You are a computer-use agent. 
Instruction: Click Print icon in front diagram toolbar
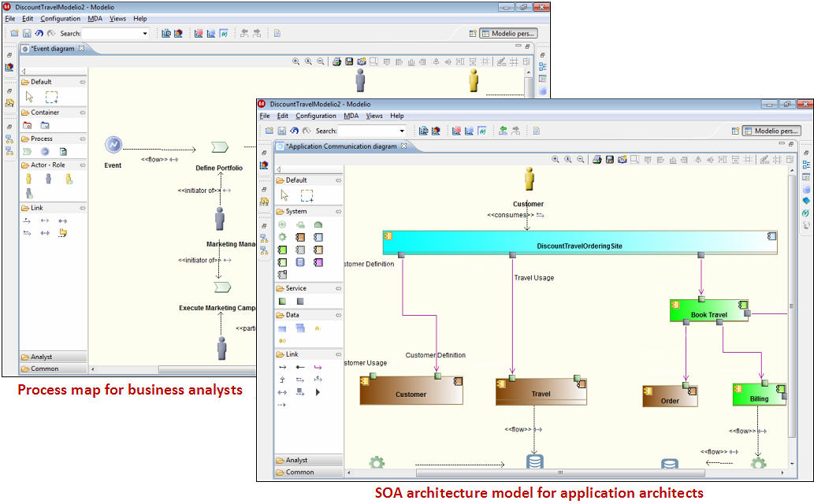click(597, 160)
